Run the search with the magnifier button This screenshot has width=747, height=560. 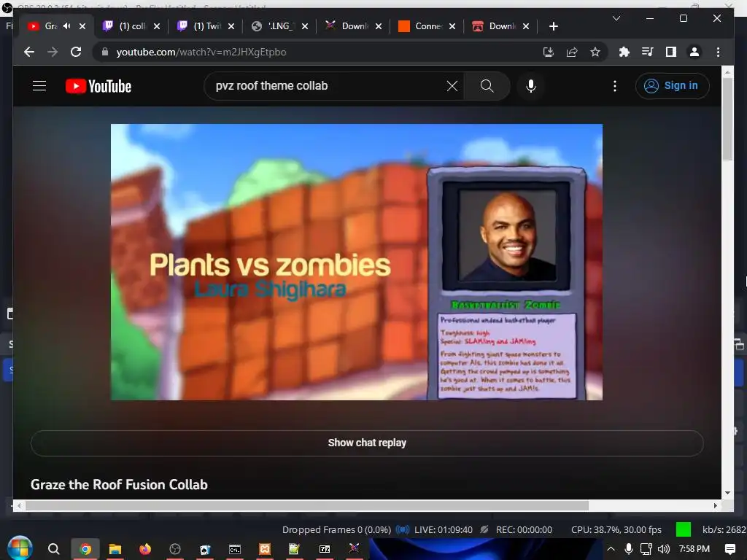[487, 86]
